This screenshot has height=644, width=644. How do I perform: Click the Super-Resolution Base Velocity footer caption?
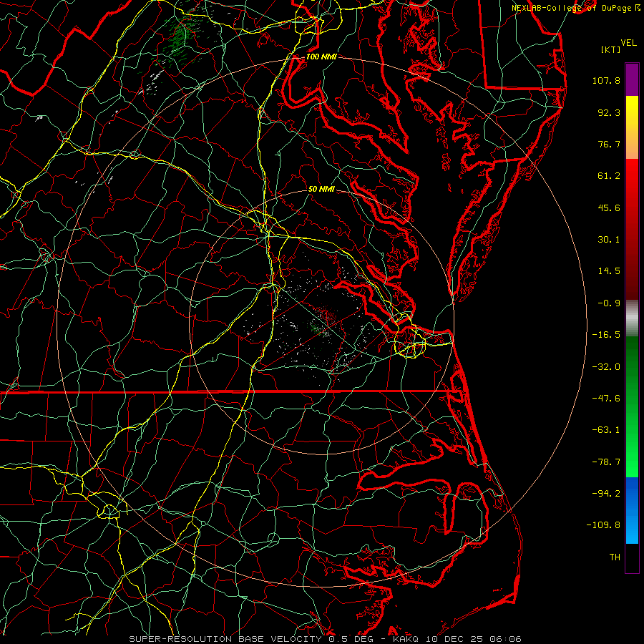click(x=325, y=639)
